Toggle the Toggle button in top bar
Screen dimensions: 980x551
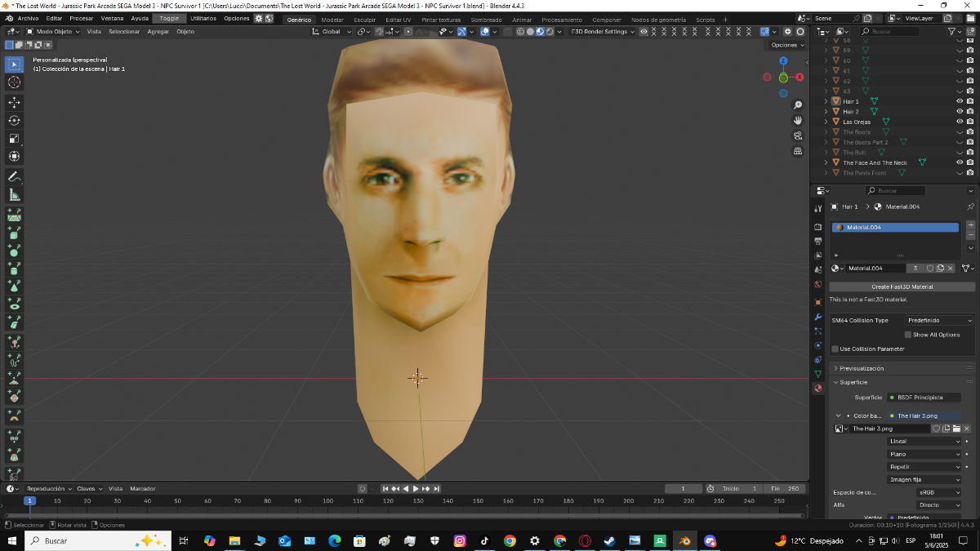169,18
